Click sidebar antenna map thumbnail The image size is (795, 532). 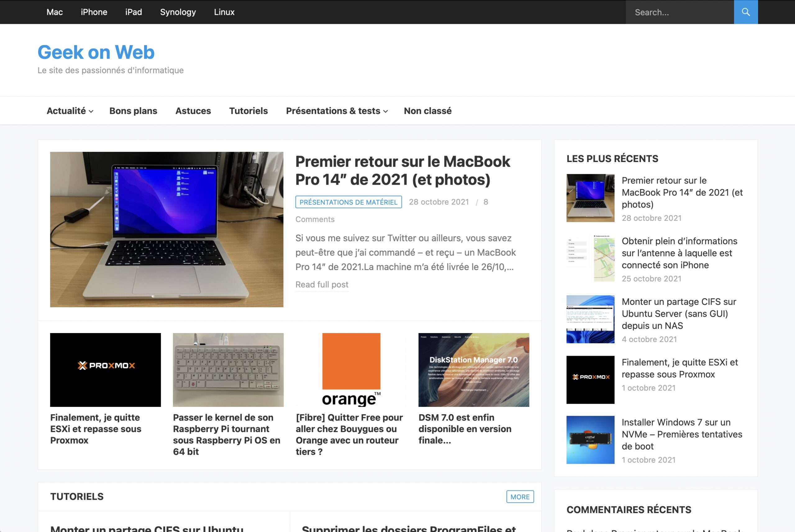(590, 259)
